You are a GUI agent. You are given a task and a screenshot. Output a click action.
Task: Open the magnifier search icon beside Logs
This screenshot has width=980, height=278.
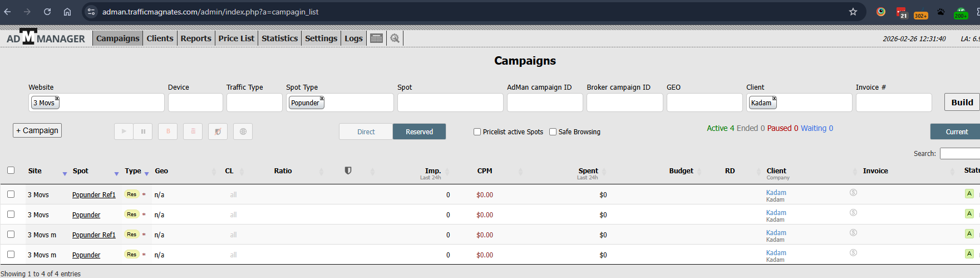[395, 38]
